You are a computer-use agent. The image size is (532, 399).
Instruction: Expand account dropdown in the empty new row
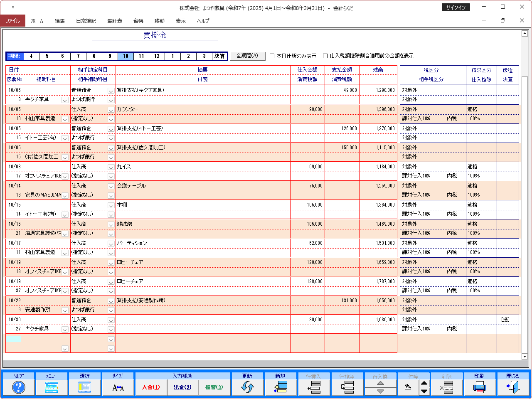[x=111, y=340]
